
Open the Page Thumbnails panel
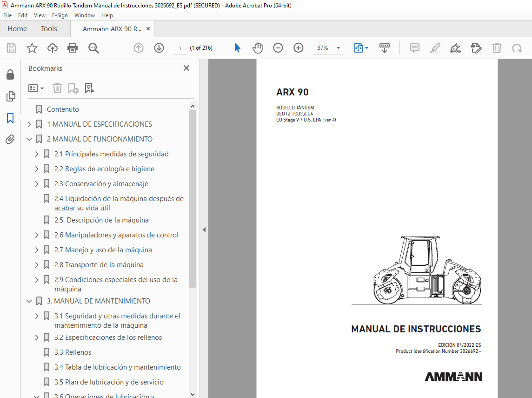11,96
